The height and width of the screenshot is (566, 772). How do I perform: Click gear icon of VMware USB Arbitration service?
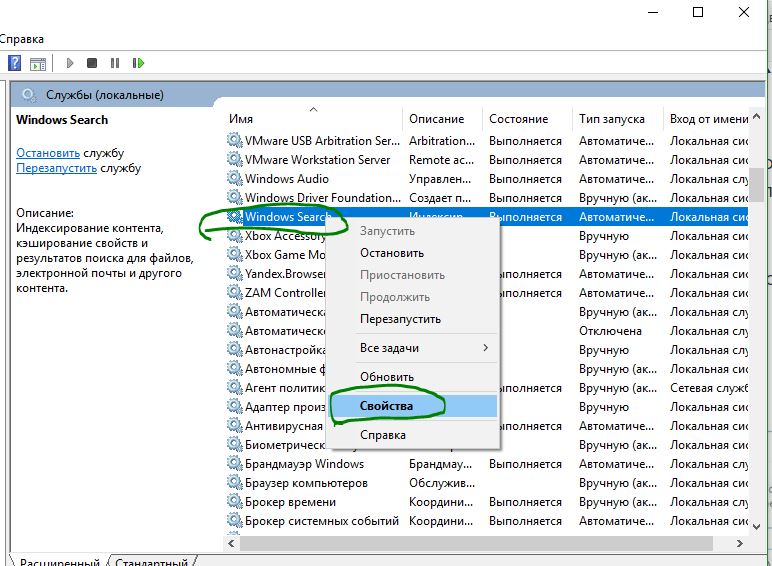(x=234, y=140)
